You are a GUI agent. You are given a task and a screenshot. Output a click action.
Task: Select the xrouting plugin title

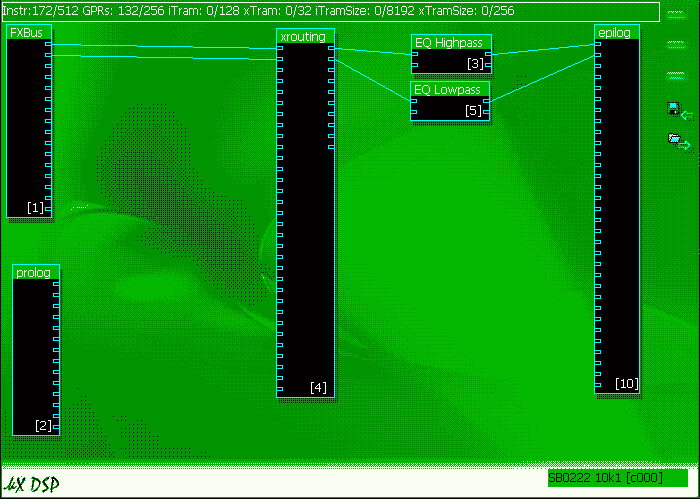coord(303,37)
